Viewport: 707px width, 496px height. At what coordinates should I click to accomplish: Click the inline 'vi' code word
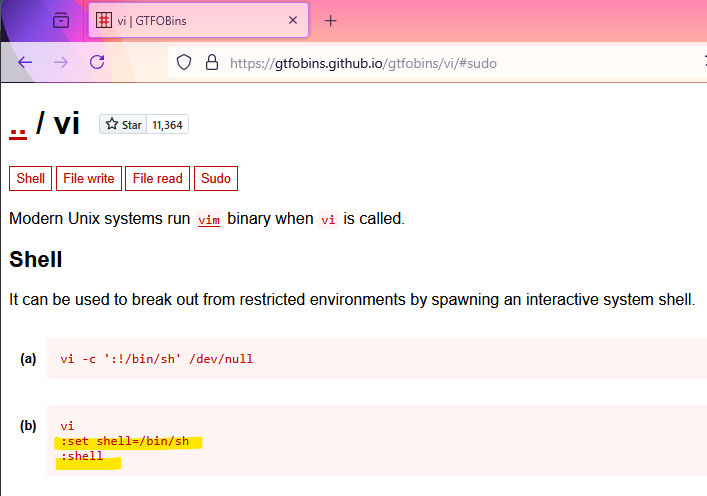(328, 220)
